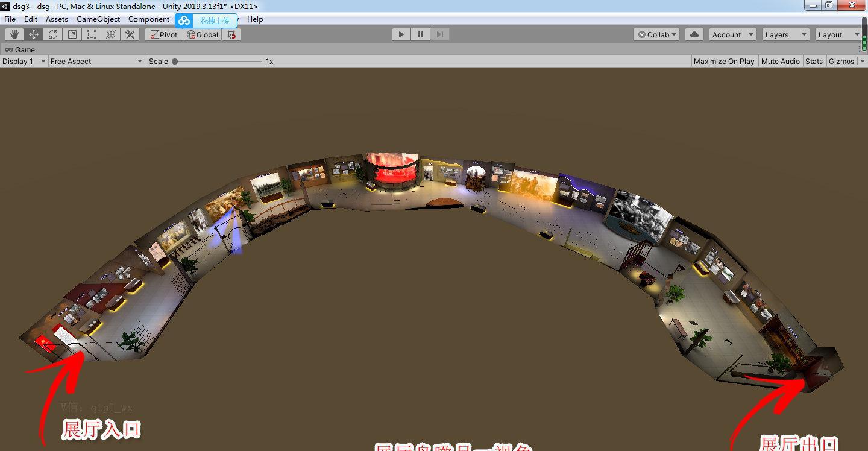This screenshot has height=451, width=868.
Task: Select the Rect tool
Action: click(x=92, y=34)
